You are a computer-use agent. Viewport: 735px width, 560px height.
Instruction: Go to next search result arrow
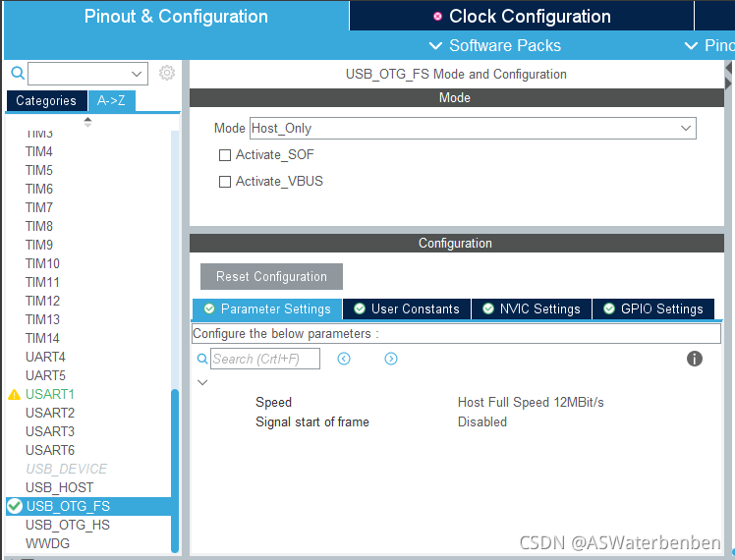click(x=390, y=359)
